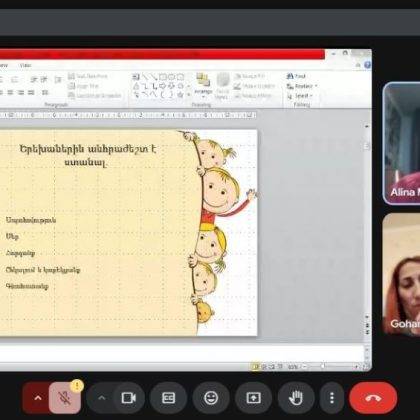The height and width of the screenshot is (420, 420).
Task: Click the zoom slider handle
Action: click(323, 366)
